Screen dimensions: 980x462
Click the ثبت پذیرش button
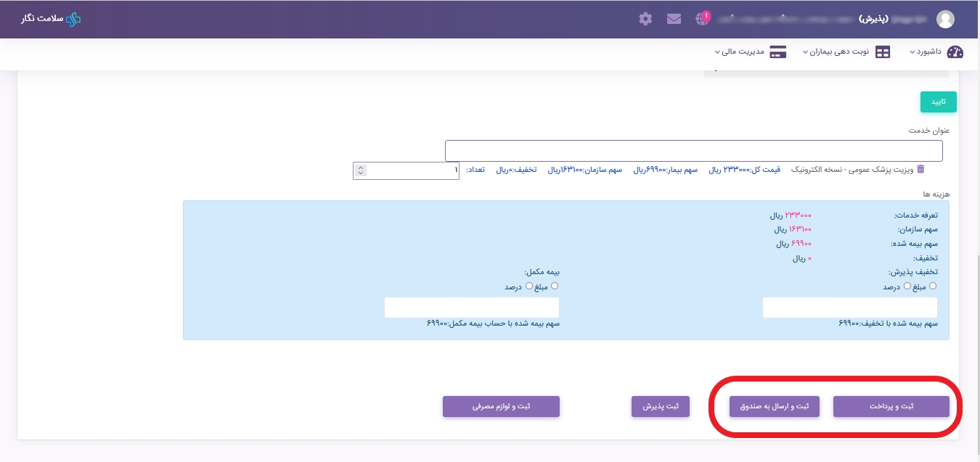coord(660,407)
